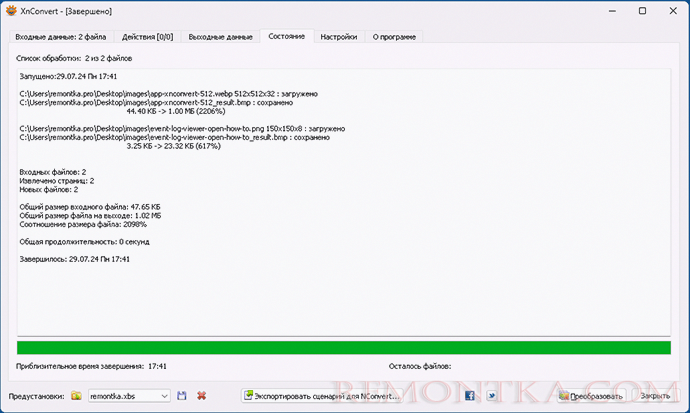The height and width of the screenshot is (413, 690).
Task: Click the Завершилось: 29.07.24 Пн 17:41 line
Action: pyautogui.click(x=75, y=259)
